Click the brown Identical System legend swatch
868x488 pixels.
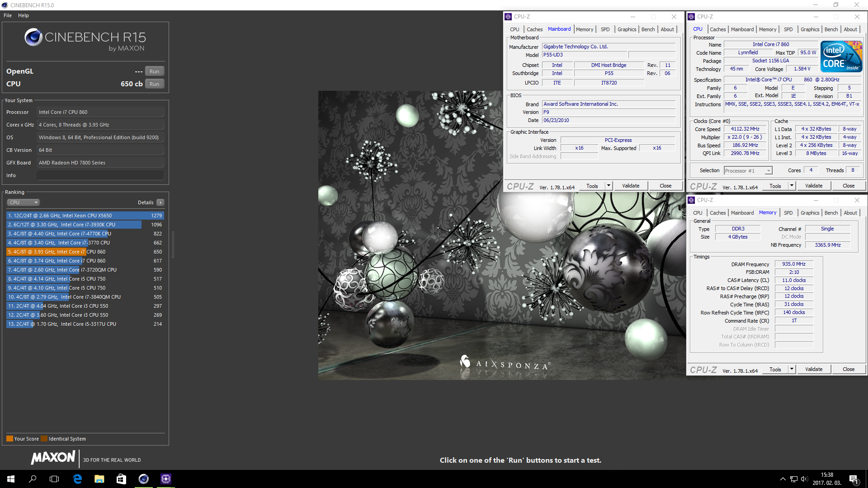click(x=44, y=439)
